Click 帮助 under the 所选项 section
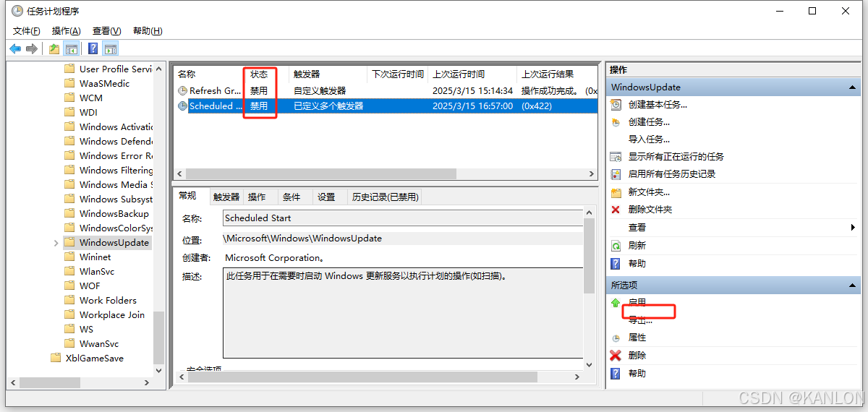 637,373
